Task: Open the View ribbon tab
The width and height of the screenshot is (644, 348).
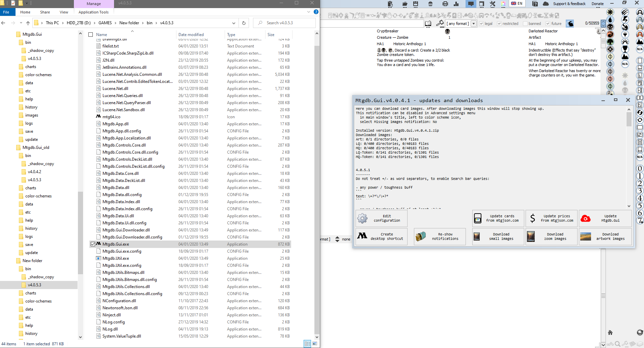Action: point(64,12)
